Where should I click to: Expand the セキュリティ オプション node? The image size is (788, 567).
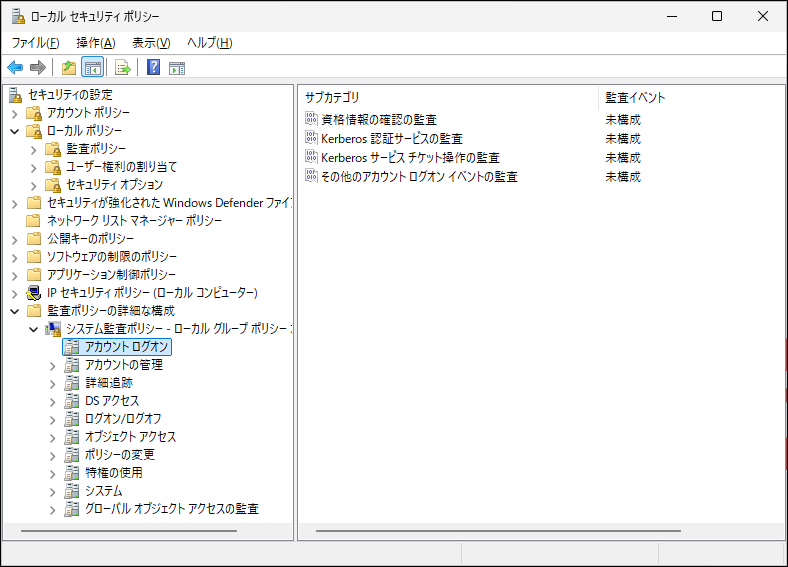pos(34,185)
